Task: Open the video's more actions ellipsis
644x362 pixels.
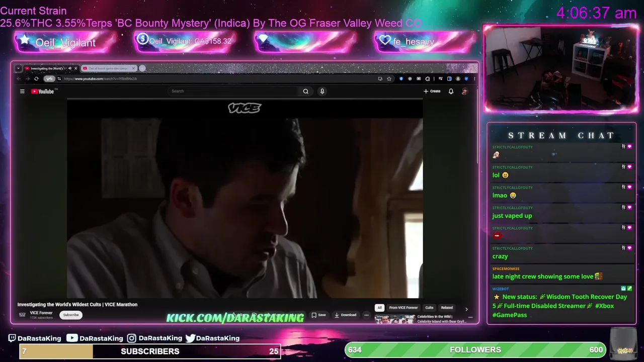Action: 366,315
